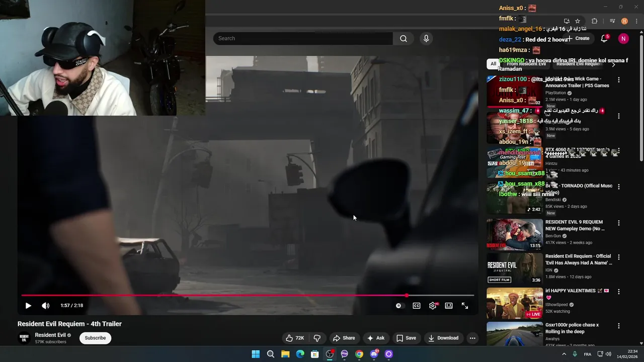Click the Ask button
Image resolution: width=644 pixels, height=362 pixels.
[x=376, y=338]
